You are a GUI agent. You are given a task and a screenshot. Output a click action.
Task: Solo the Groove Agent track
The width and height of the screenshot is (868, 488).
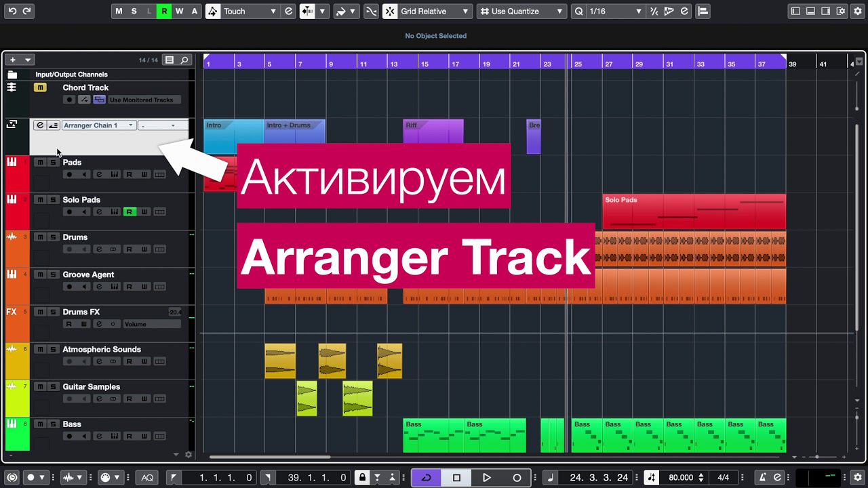click(x=53, y=274)
